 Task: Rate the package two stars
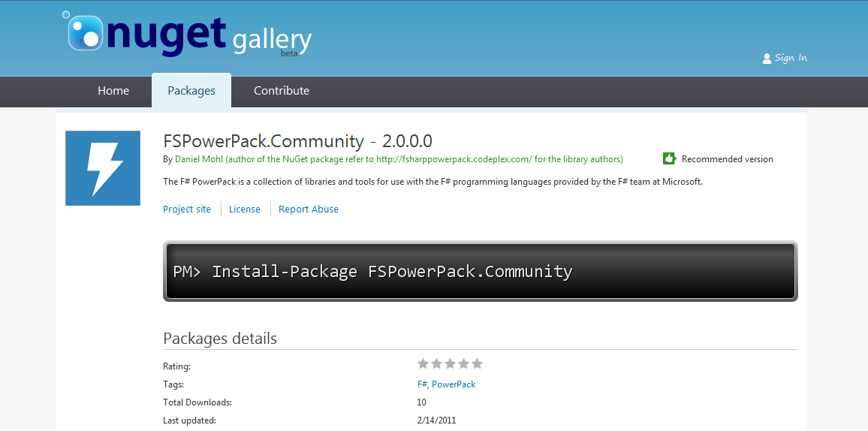pos(437,363)
